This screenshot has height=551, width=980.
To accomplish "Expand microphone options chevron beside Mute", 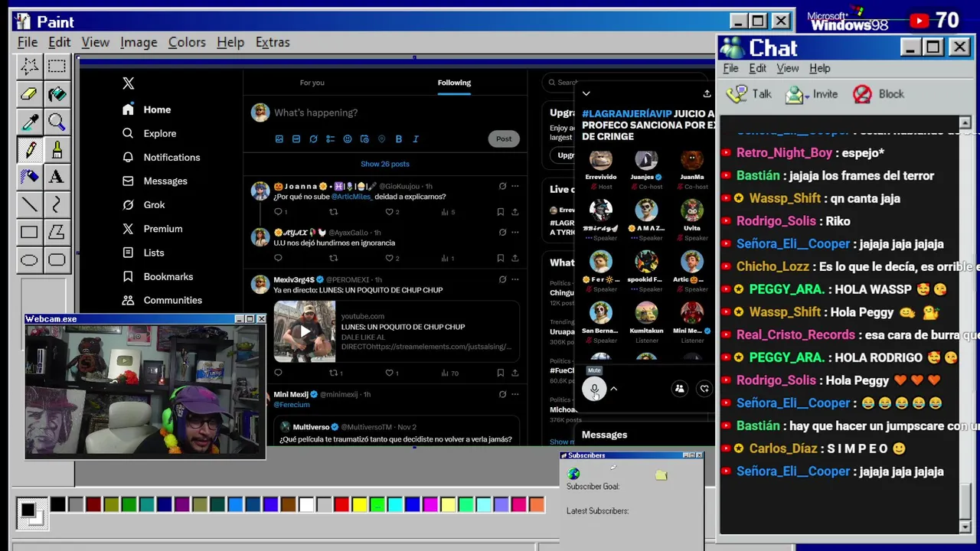I will pos(613,389).
